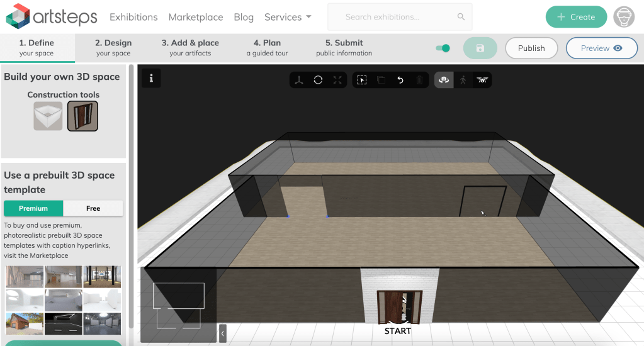Click the user avatar icon
The image size is (644, 346).
pos(624,17)
